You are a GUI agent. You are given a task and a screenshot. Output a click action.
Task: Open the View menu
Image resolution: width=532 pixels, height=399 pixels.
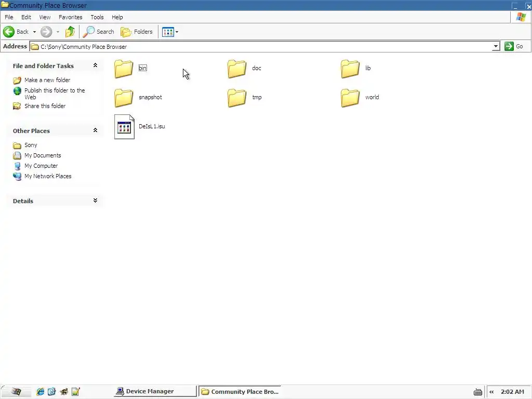pos(45,17)
